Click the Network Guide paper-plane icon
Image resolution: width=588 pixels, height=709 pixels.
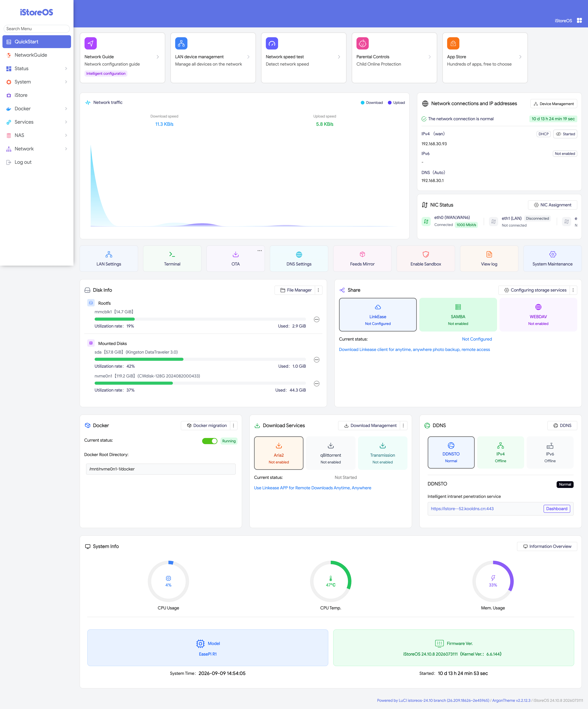(90, 43)
